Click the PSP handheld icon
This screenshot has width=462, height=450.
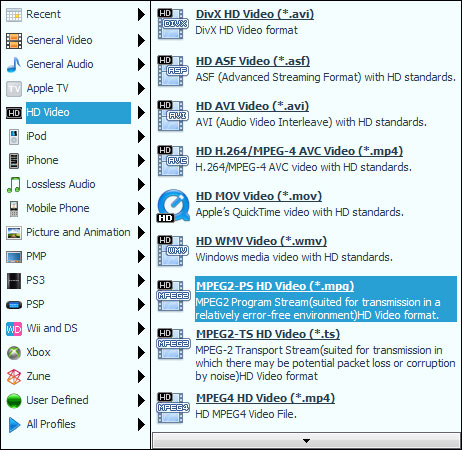click(x=14, y=304)
